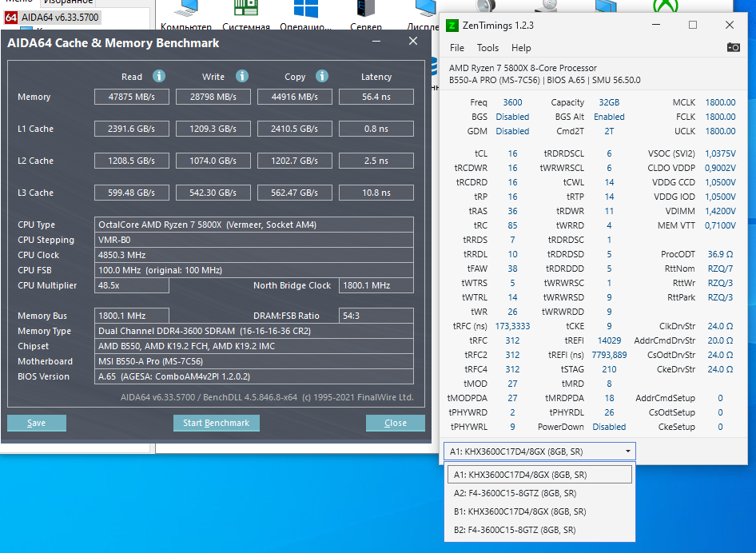Switch to the Избранное tab in AIDA64
Image resolution: width=756 pixels, height=553 pixels.
(68, 2)
